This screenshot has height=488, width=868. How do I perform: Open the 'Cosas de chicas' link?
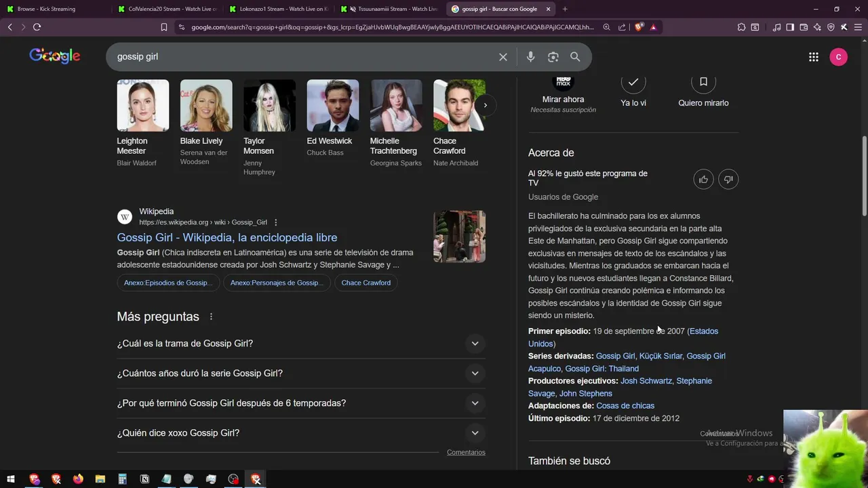[x=625, y=406]
